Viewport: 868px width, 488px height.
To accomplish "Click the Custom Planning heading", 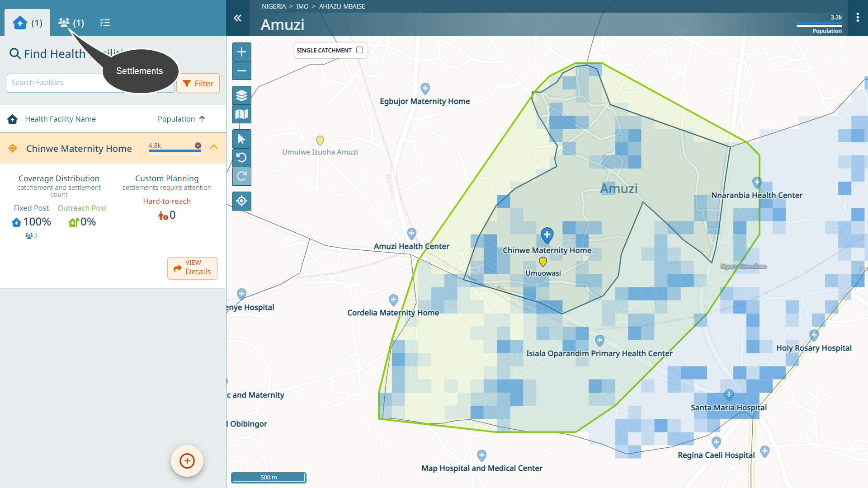I will 167,178.
